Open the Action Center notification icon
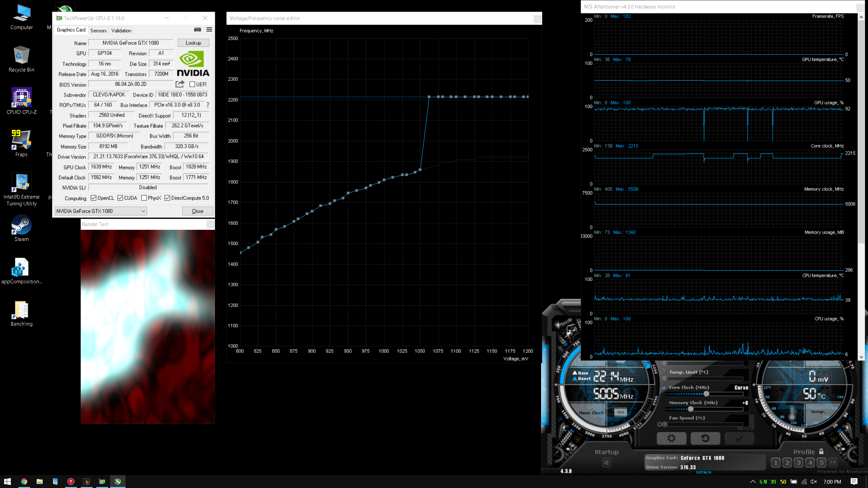The height and width of the screenshot is (488, 868). pos(854,482)
